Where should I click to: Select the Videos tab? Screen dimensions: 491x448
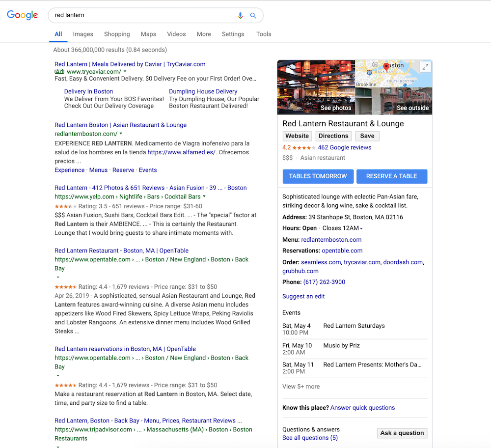pos(176,34)
